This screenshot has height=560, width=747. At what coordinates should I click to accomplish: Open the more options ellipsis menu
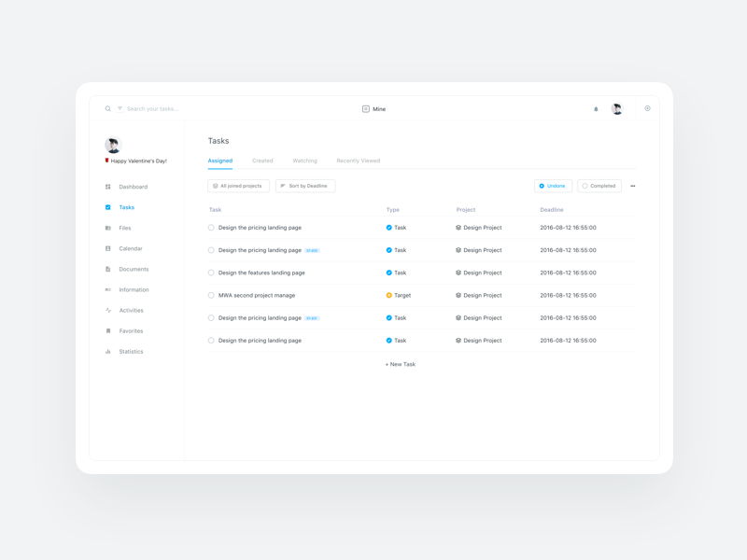pos(632,186)
